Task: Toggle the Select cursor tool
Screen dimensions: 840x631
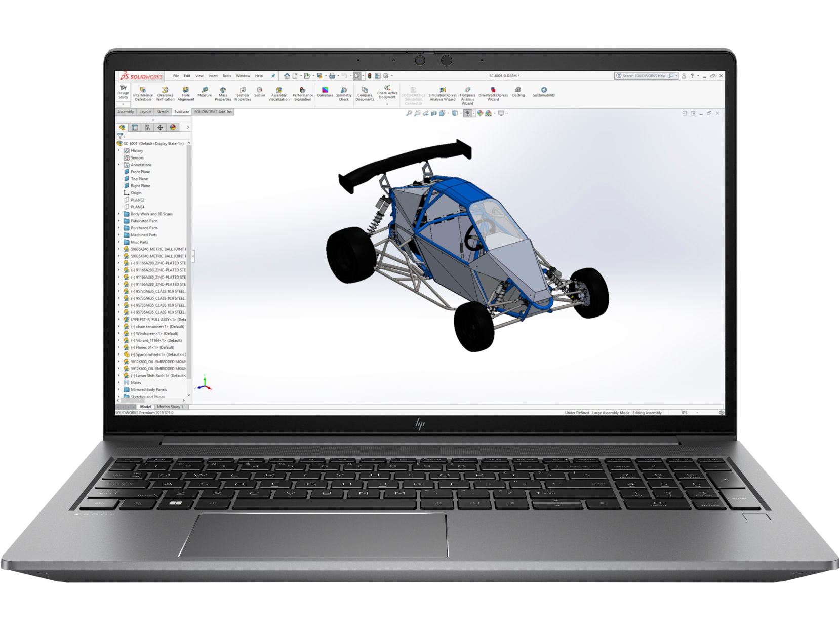Action: pos(357,76)
